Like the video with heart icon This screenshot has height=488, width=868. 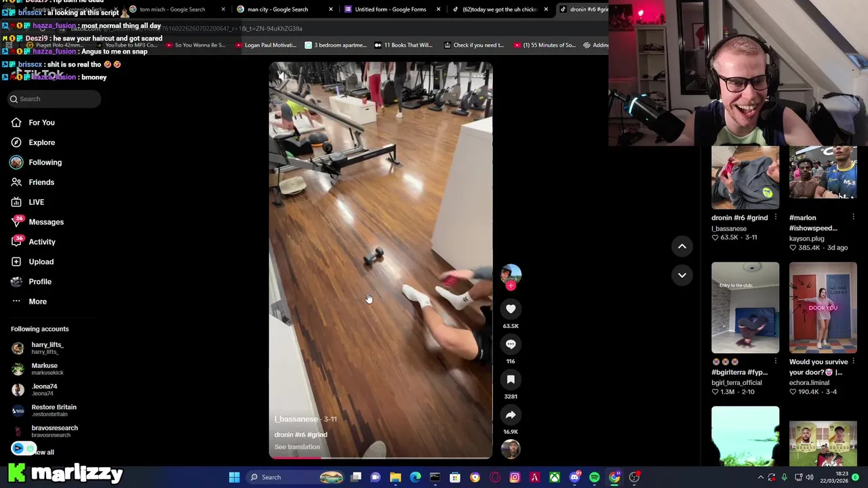(x=511, y=309)
